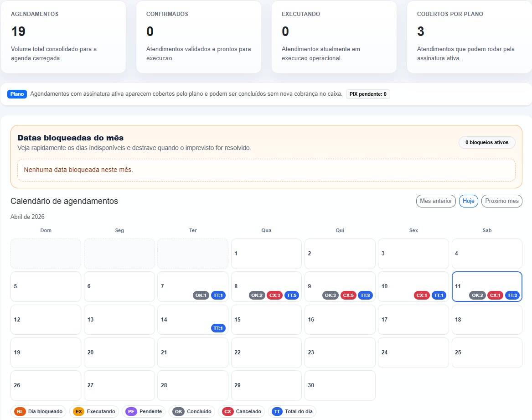Click the TT Total do dia legend badge
Viewport: 532px width, 420px height.
click(x=292, y=411)
